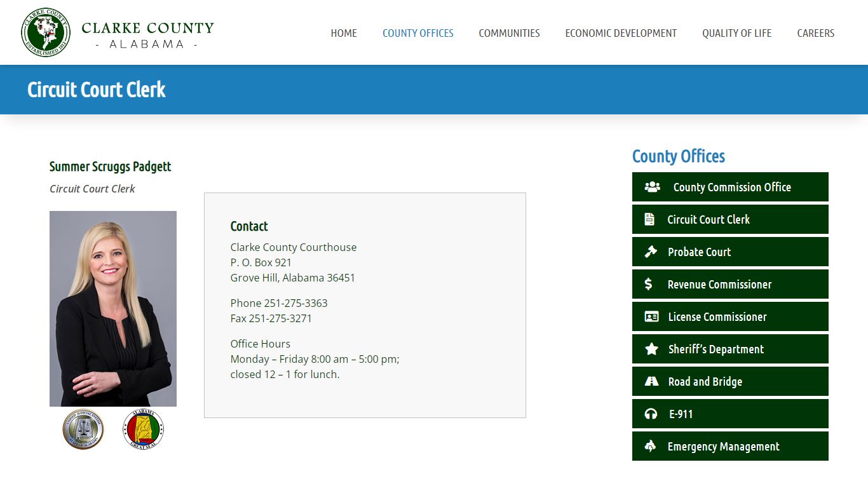Click the Clarke County Courthouse text

(294, 247)
